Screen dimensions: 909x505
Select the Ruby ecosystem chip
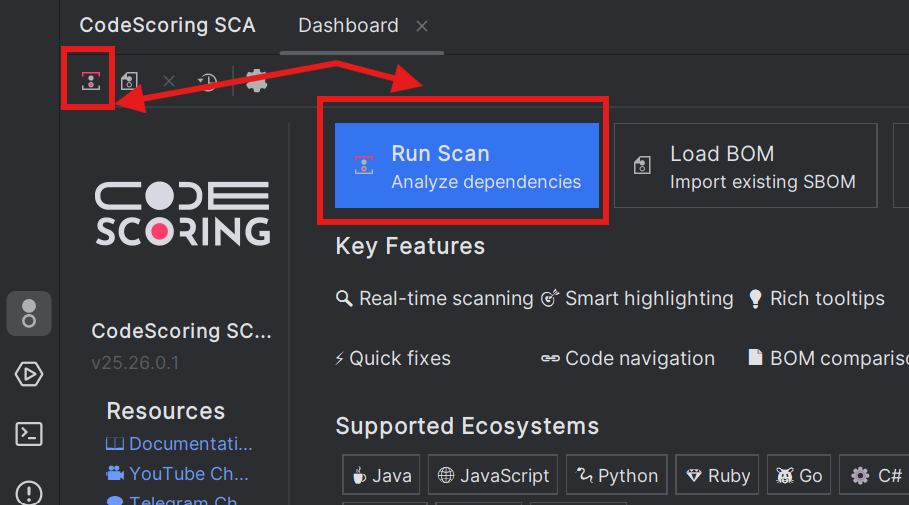717,475
